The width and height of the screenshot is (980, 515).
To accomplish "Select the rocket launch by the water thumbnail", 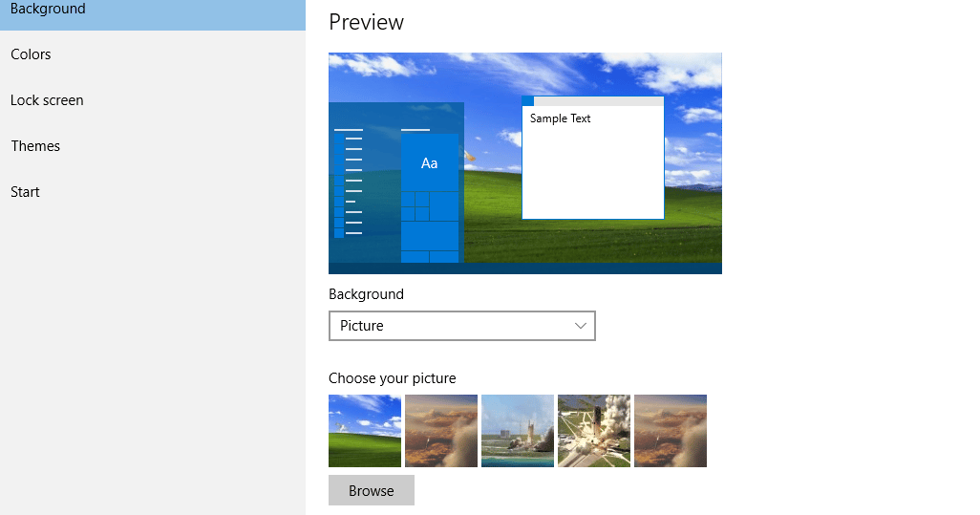I will click(518, 431).
